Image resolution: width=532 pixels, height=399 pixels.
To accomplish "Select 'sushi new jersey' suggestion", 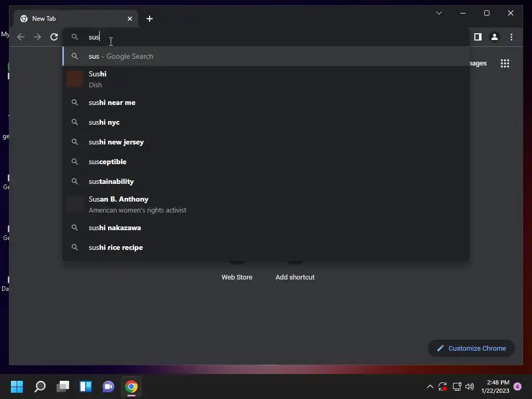I will [x=266, y=142].
